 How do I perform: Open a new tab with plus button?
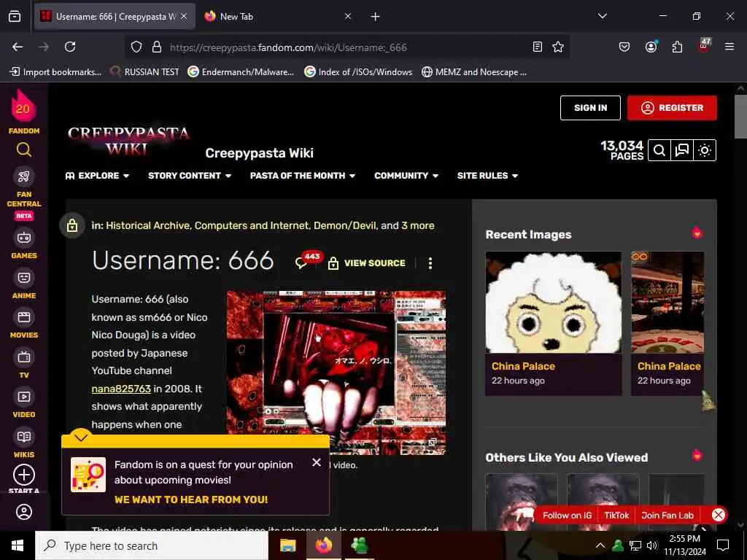tap(376, 17)
